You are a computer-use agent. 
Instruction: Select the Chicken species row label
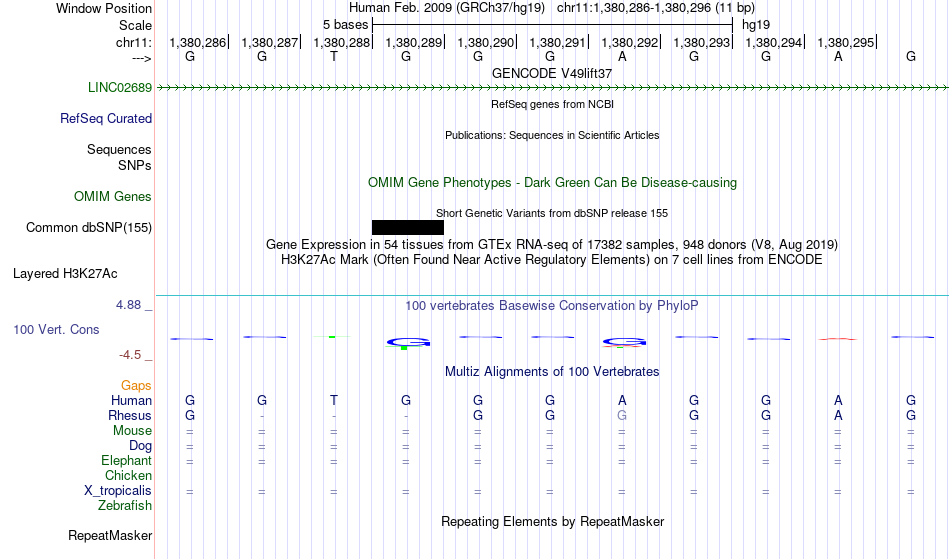(128, 476)
